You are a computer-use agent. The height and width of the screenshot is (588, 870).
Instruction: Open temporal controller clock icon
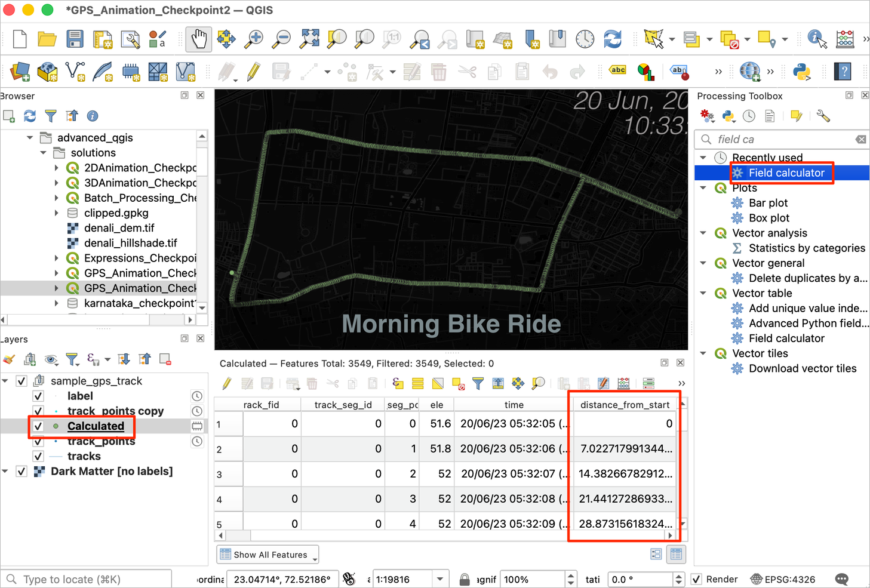[585, 39]
